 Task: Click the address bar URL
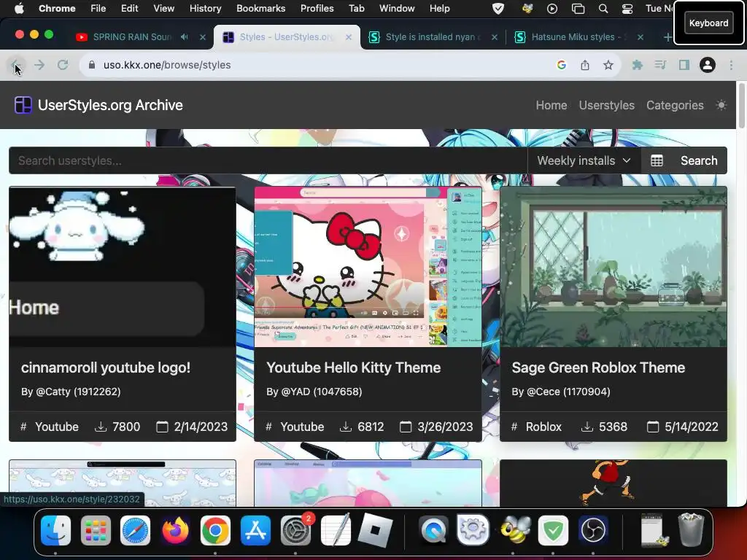pyautogui.click(x=167, y=65)
